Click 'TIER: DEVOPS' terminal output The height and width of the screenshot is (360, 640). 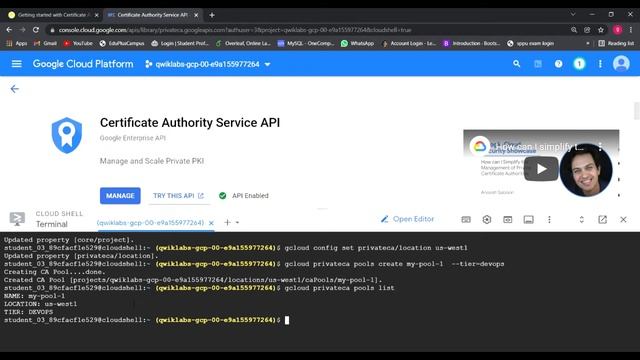(x=29, y=312)
